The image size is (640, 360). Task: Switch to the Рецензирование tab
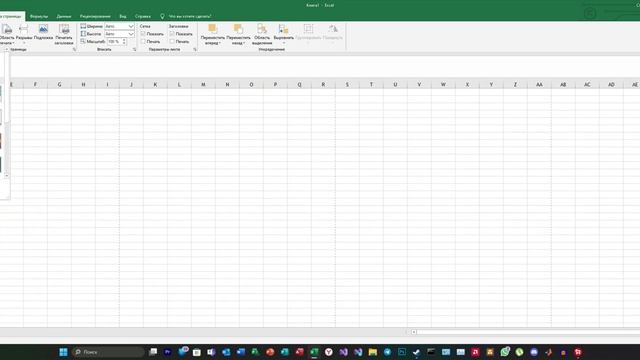click(95, 16)
